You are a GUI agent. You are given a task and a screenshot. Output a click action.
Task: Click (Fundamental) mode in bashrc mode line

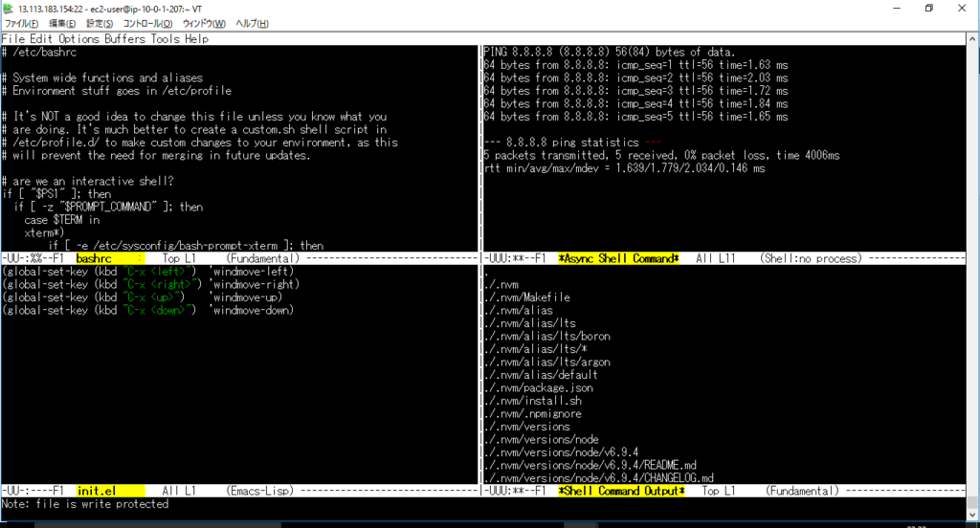click(x=262, y=258)
